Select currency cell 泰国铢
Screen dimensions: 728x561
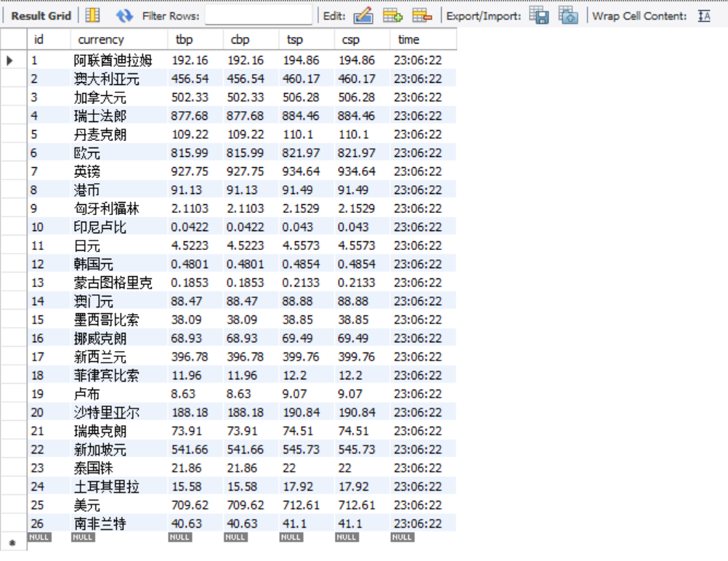pyautogui.click(x=119, y=468)
